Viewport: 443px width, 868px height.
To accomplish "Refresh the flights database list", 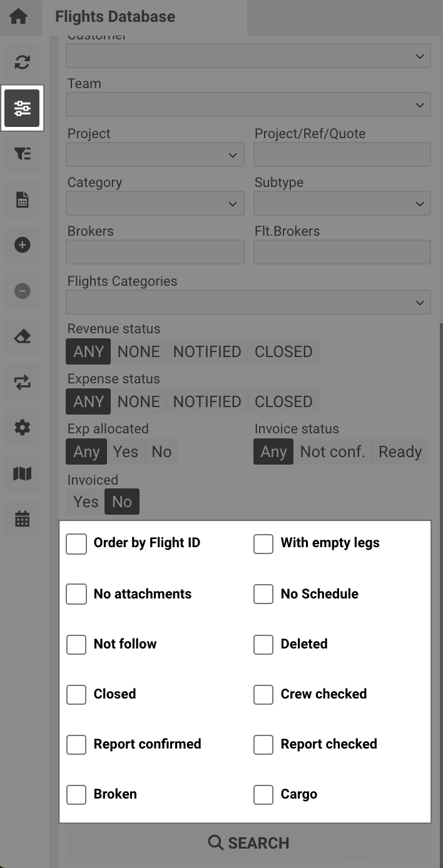I will point(22,63).
